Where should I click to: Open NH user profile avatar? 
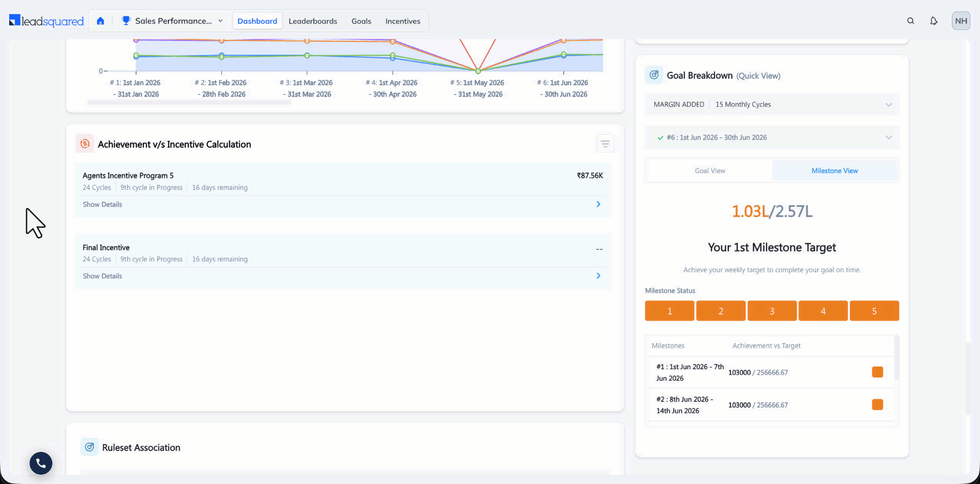click(961, 21)
